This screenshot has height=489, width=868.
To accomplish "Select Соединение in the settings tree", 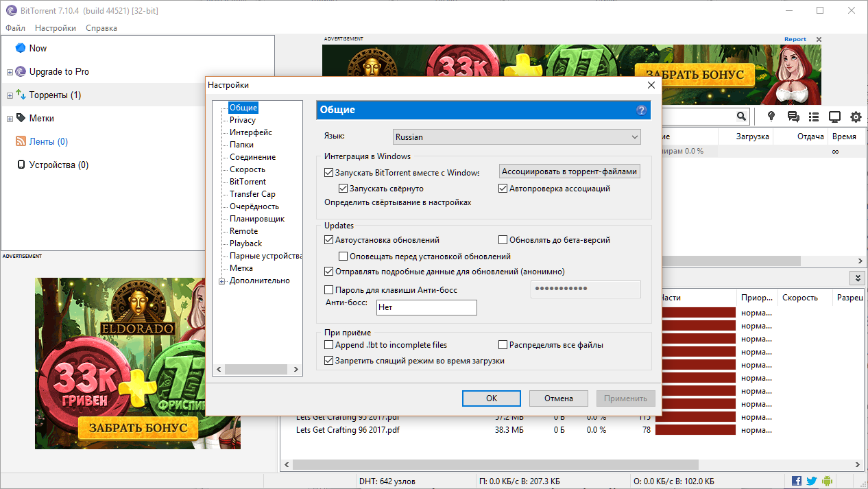I will point(253,157).
